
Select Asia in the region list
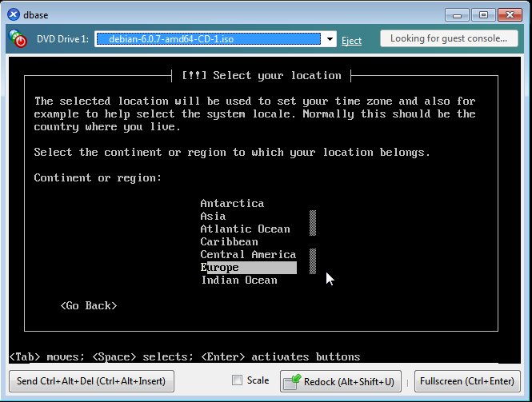[x=213, y=217]
